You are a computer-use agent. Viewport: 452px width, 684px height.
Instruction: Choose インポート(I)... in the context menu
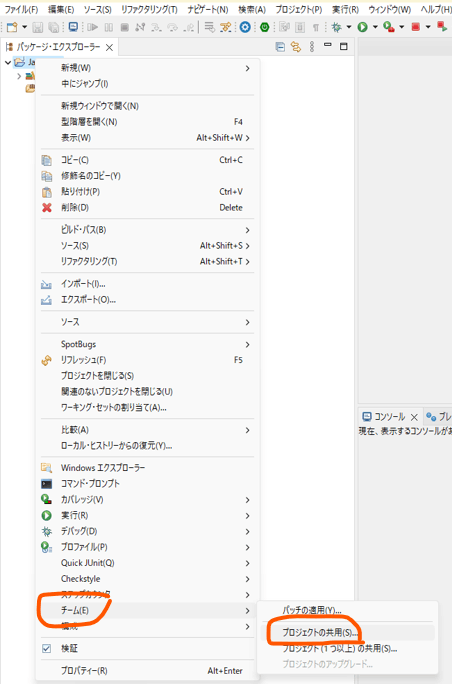[x=147, y=284]
